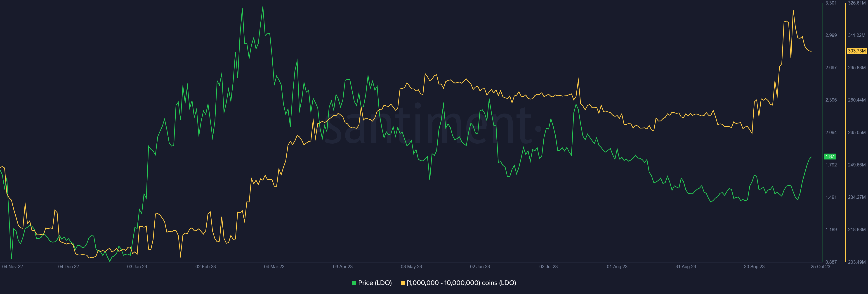Click the 04 Mar 23 date label

pos(274,267)
